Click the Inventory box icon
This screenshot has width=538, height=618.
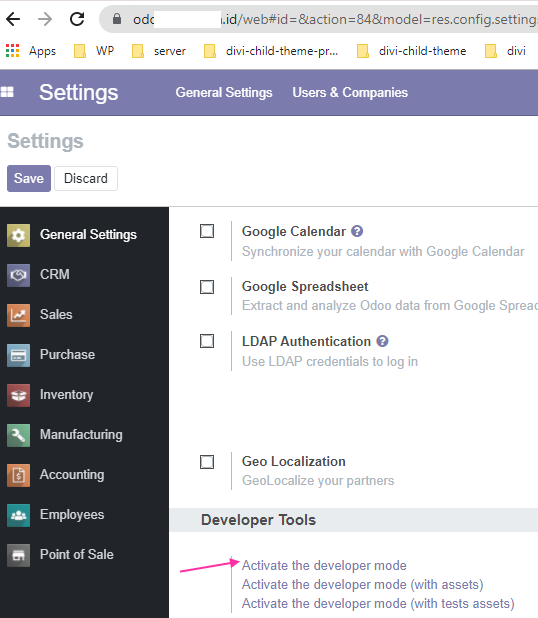[18, 395]
